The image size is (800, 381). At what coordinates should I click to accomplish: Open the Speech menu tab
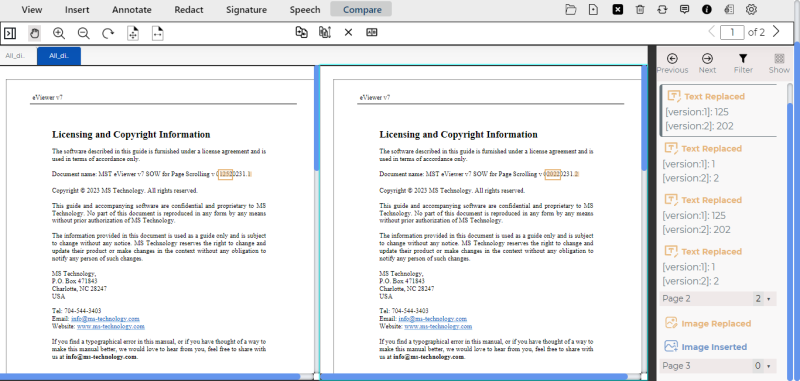coord(305,10)
